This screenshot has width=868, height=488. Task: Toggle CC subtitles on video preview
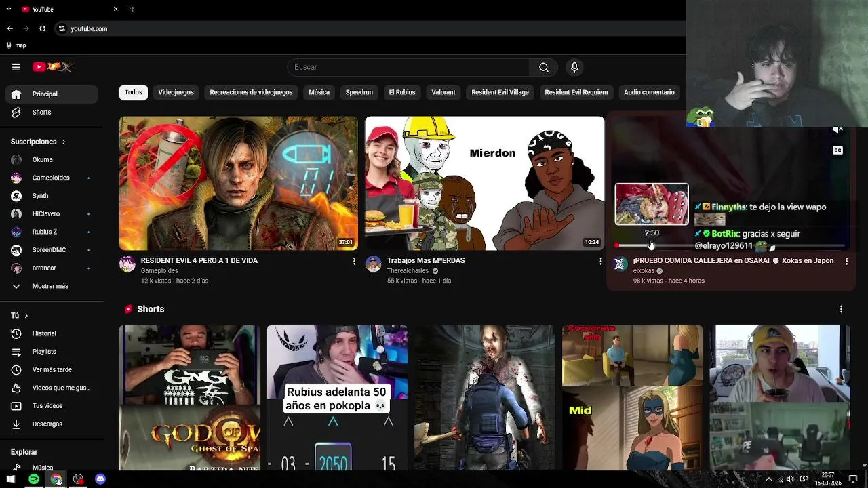point(837,150)
